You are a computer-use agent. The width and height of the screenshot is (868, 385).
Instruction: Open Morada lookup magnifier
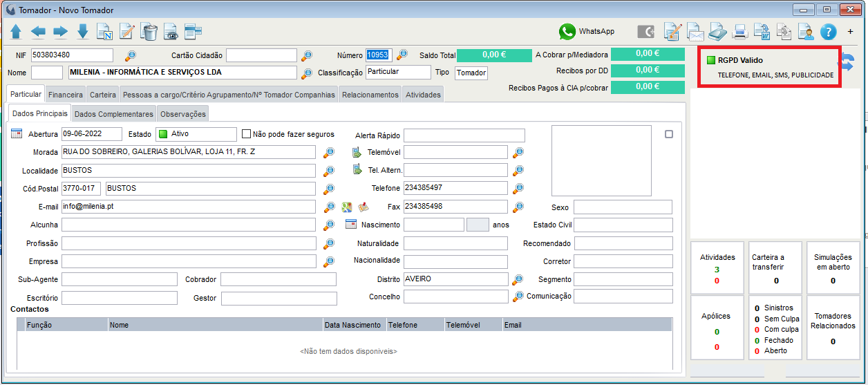coord(329,152)
